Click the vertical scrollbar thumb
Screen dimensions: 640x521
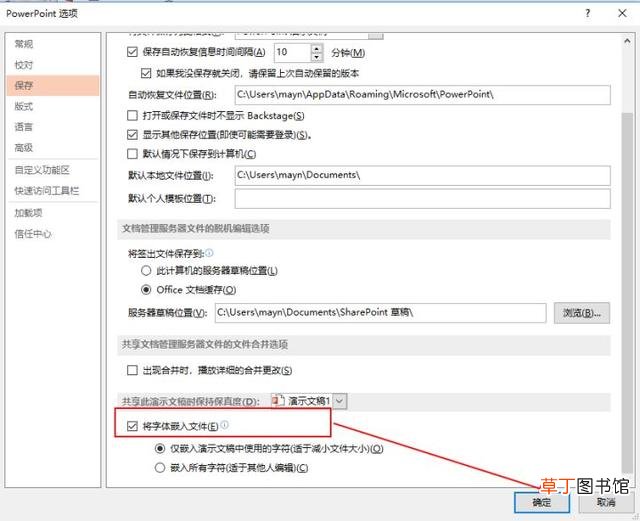(627, 292)
